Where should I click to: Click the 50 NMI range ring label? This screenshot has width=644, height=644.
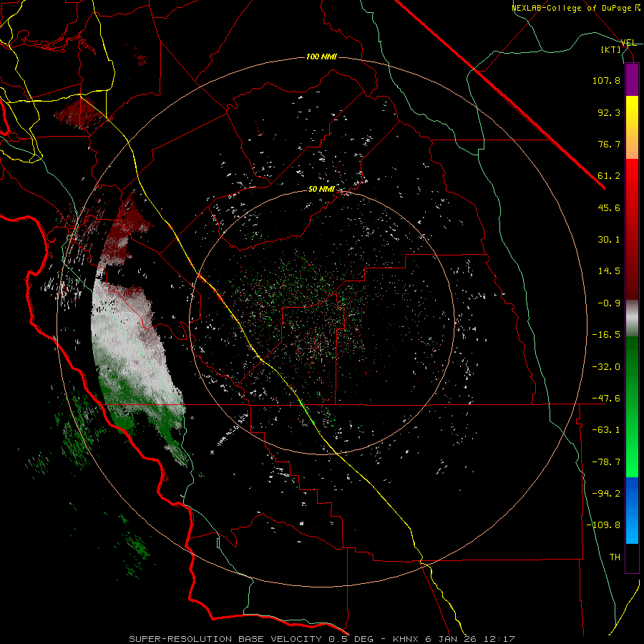[321, 190]
